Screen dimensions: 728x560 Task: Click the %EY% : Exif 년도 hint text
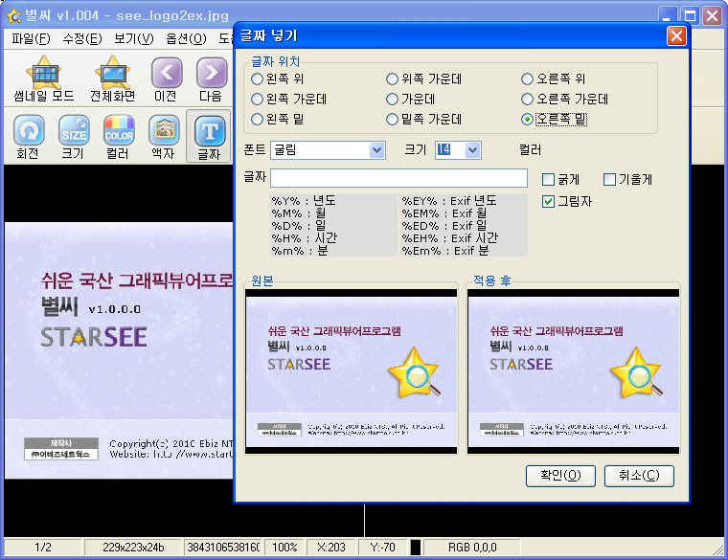click(449, 200)
